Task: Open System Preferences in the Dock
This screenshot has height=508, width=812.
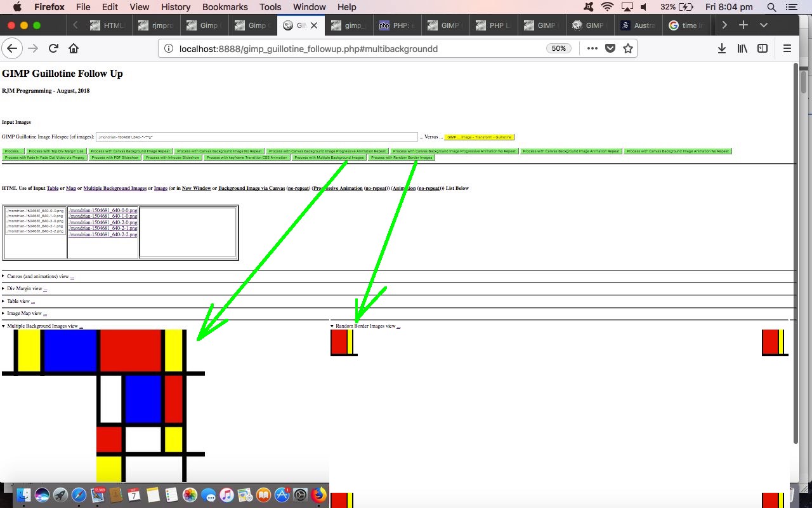Action: [x=300, y=495]
